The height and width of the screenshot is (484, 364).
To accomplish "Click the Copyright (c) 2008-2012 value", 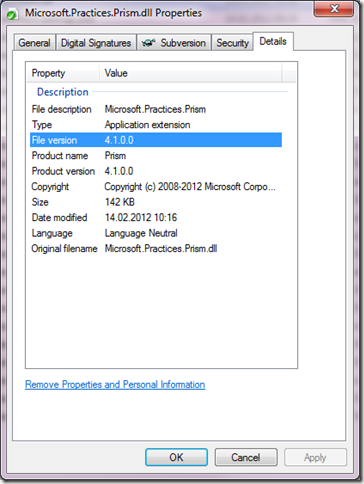I will coord(190,187).
